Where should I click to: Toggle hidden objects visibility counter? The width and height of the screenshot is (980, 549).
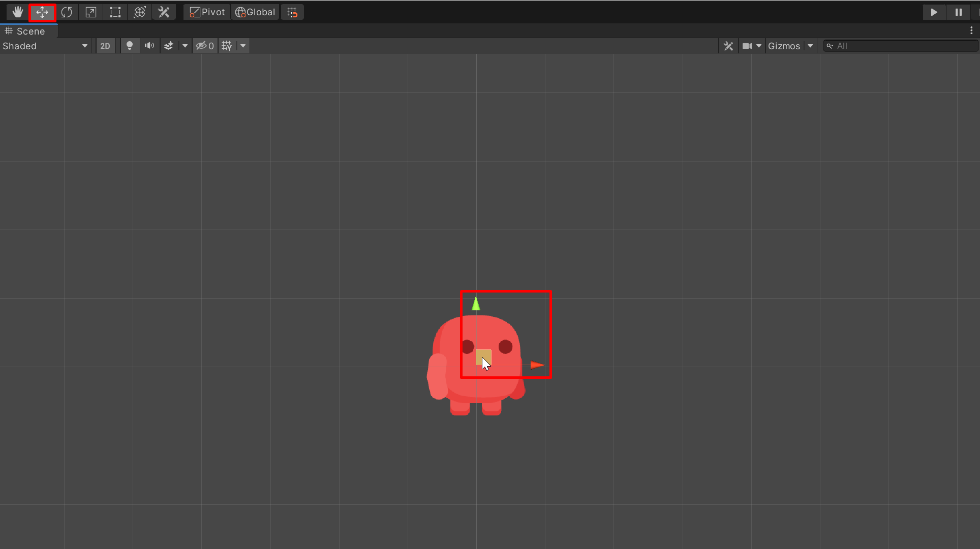(205, 46)
